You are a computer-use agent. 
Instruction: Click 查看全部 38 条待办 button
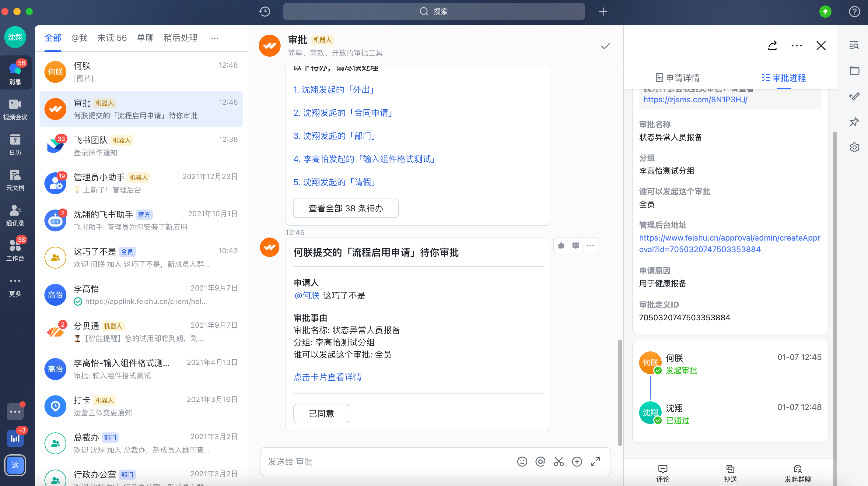(x=346, y=208)
